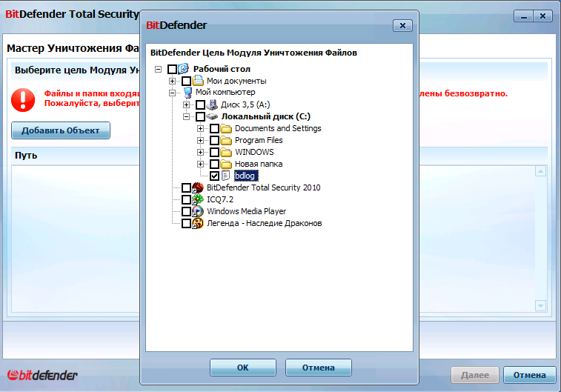Click Отмена in the file selection dialog
The height and width of the screenshot is (392, 561).
[319, 368]
